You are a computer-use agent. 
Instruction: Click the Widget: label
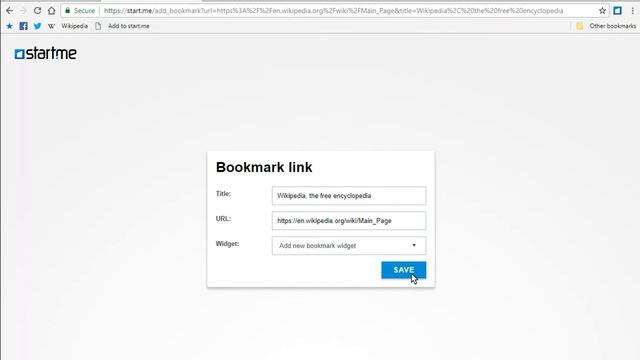(x=227, y=244)
